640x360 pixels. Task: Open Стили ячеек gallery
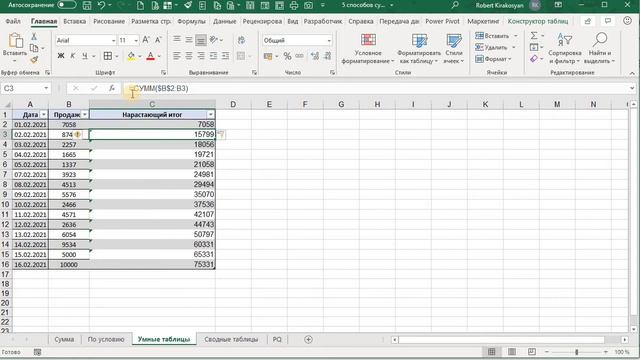point(453,49)
